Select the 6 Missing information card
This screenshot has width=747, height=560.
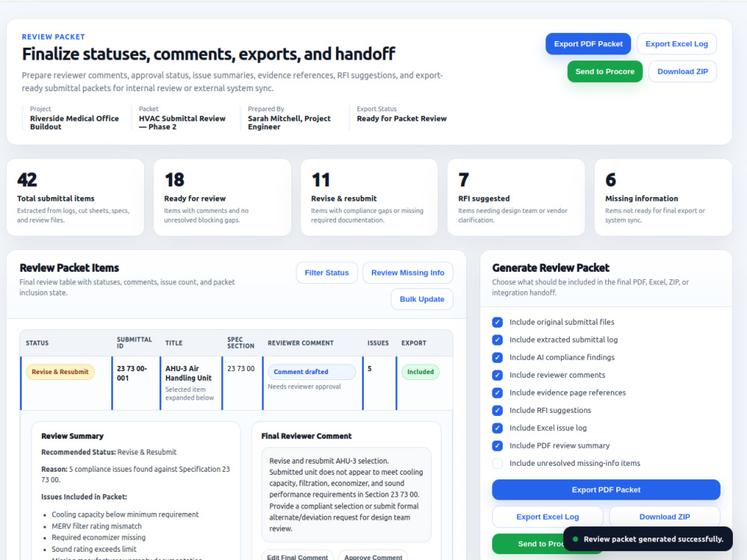click(663, 197)
